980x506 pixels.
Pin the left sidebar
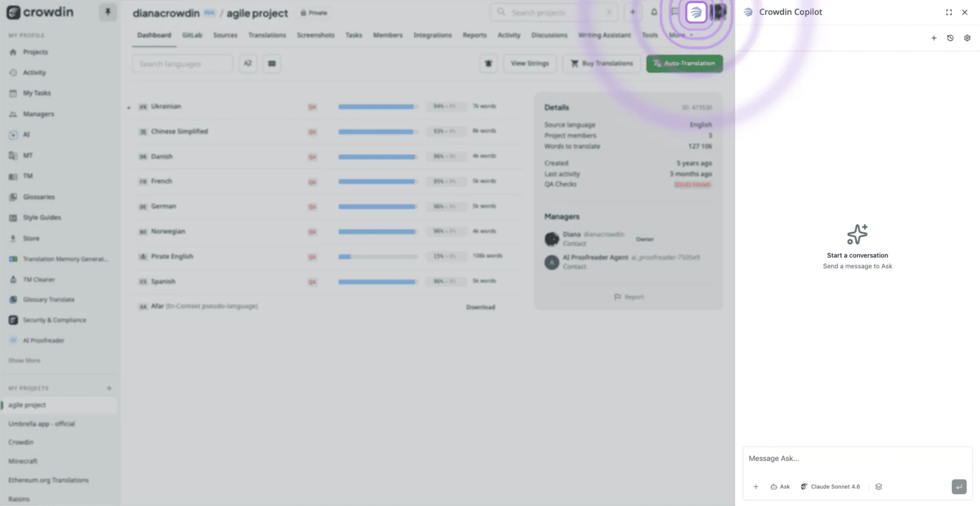point(108,12)
